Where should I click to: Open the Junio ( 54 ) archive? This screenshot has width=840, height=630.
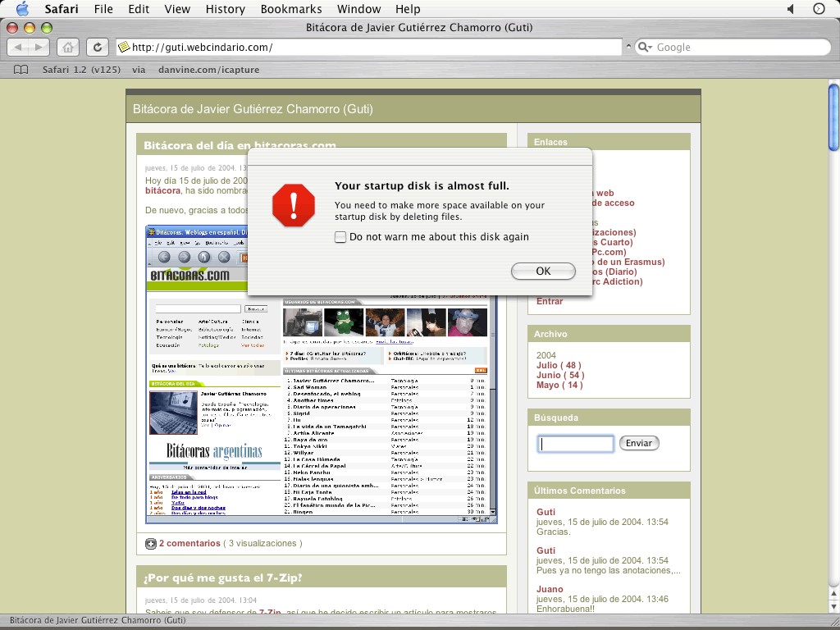point(560,375)
